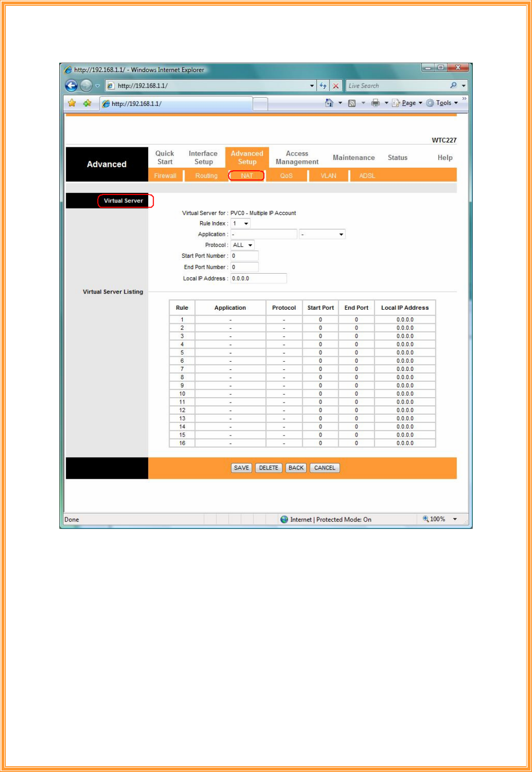Click the Virtual Server section heading
The image size is (532, 772).
pos(123,201)
